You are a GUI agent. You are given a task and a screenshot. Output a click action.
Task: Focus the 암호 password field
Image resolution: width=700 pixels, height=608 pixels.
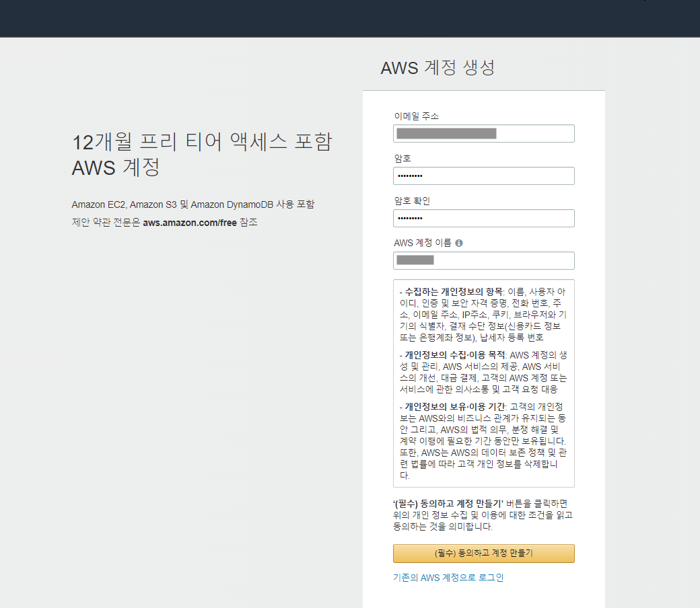[x=483, y=176]
